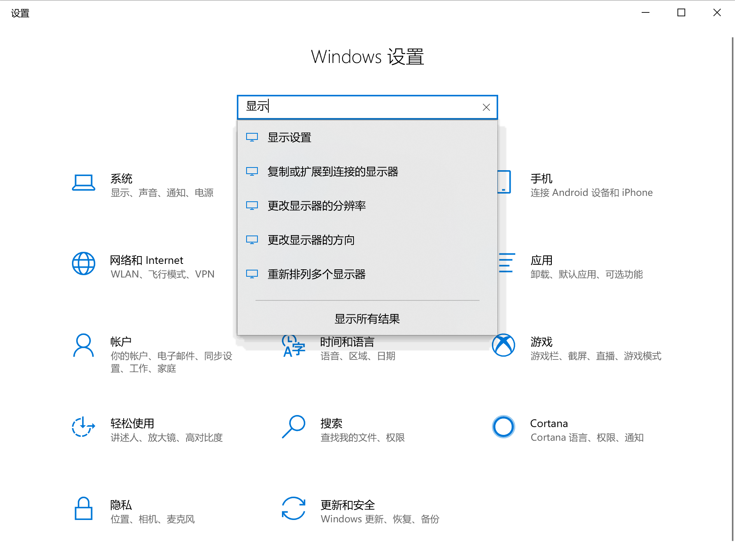
Task: Open the 游戏 Xbox icon
Action: click(x=504, y=345)
